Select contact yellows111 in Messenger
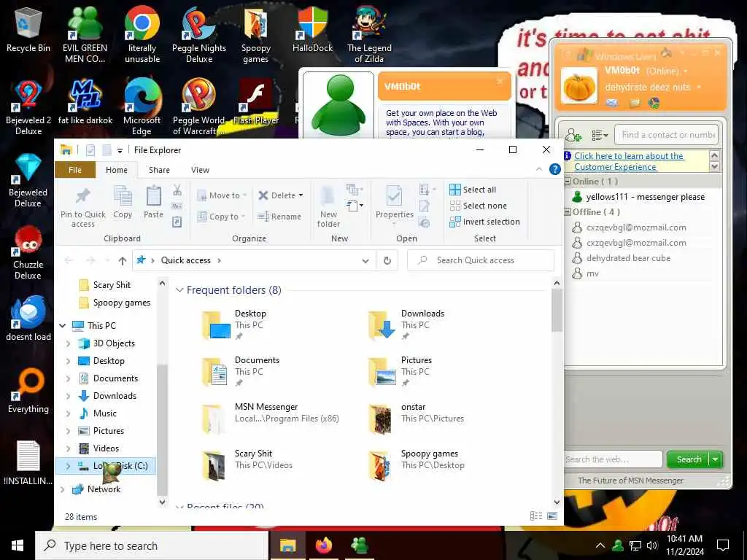This screenshot has width=747, height=560. point(638,197)
